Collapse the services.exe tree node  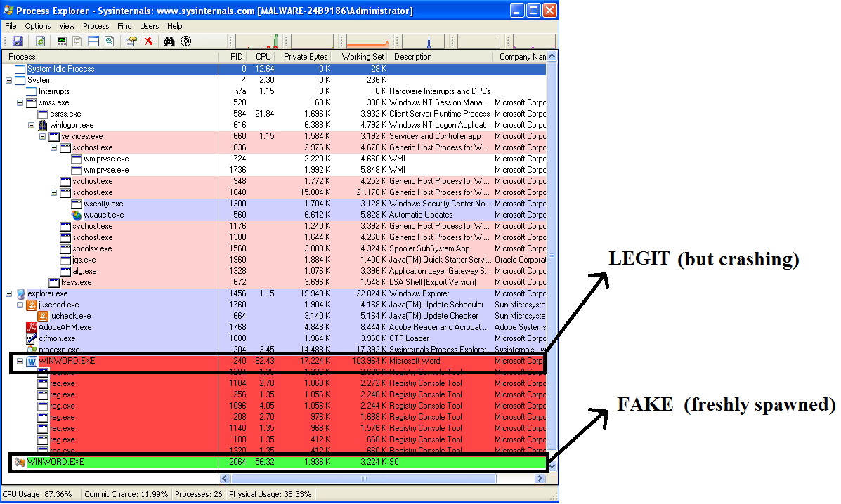[42, 137]
